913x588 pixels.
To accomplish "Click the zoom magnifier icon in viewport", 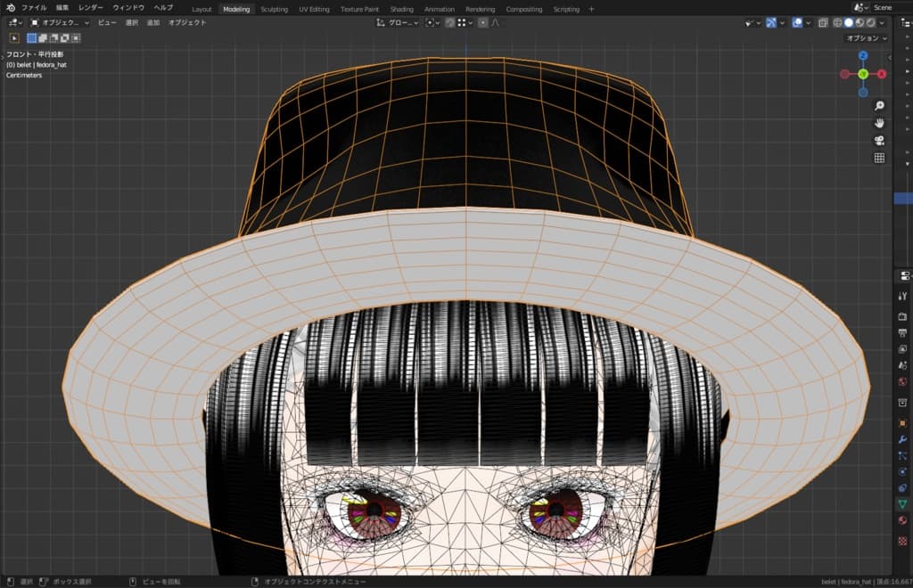I will 879,106.
